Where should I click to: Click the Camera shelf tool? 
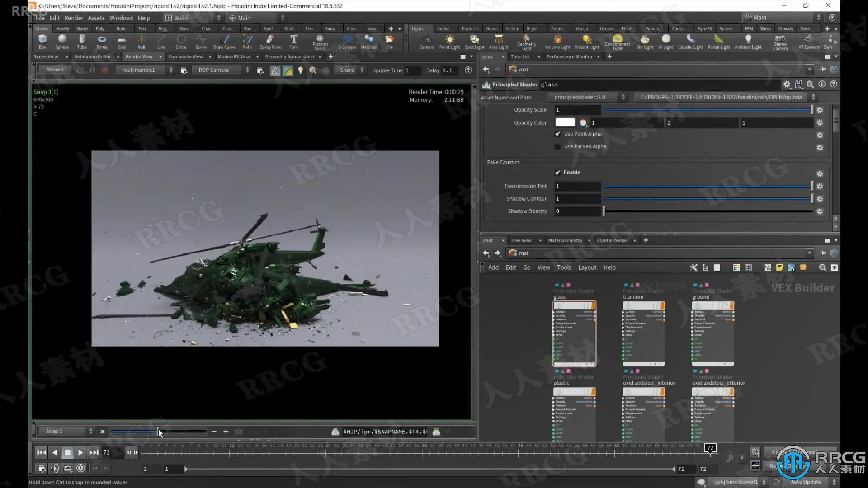[x=426, y=41]
